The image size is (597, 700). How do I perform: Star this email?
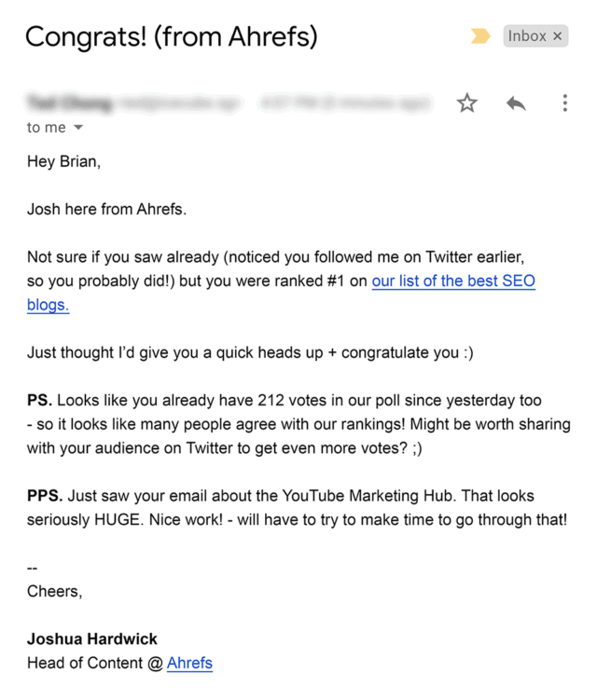point(467,103)
